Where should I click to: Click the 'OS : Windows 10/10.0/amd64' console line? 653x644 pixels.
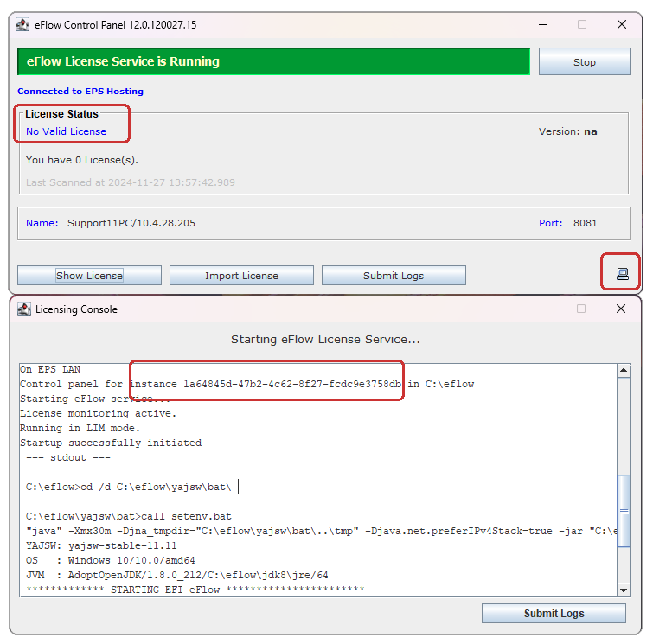click(x=111, y=560)
